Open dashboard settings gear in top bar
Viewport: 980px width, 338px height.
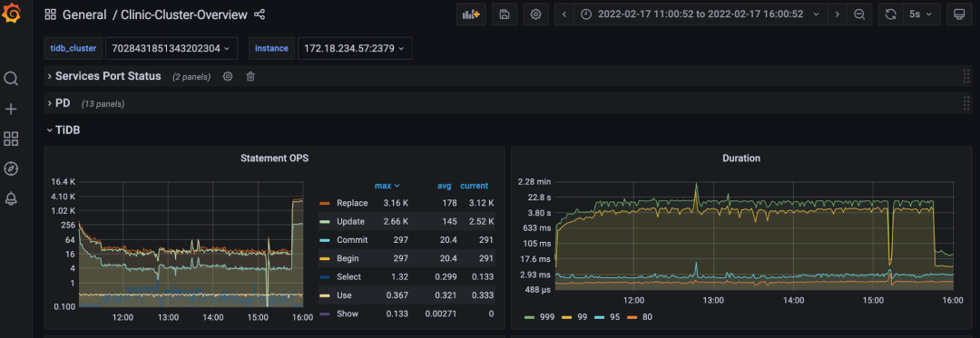click(x=535, y=14)
